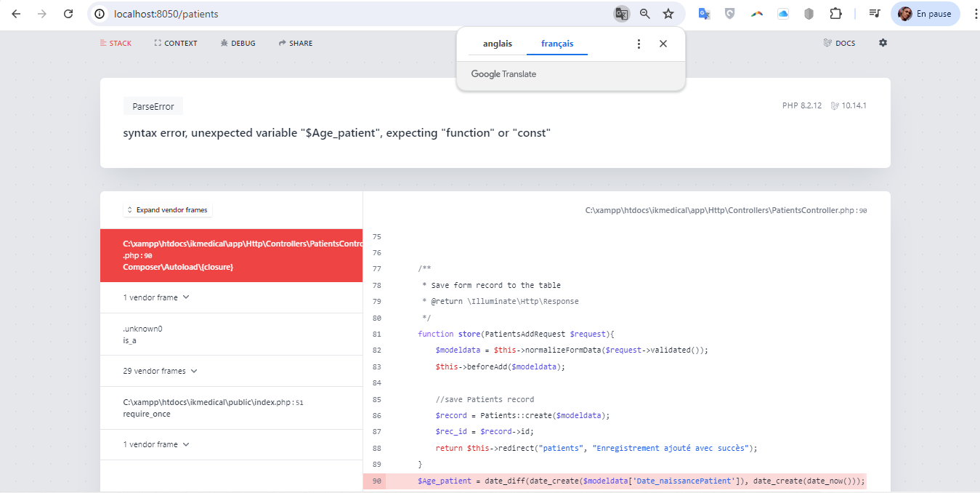
Task: Open the SHARE menu
Action: (296, 44)
